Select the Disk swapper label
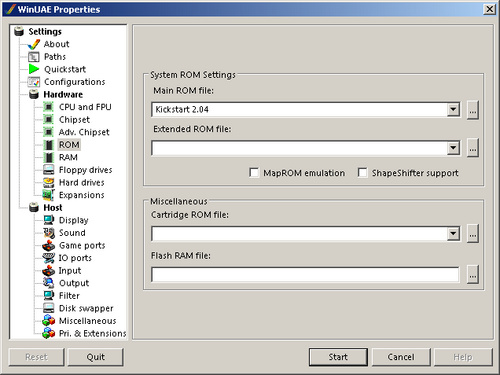 click(x=86, y=308)
